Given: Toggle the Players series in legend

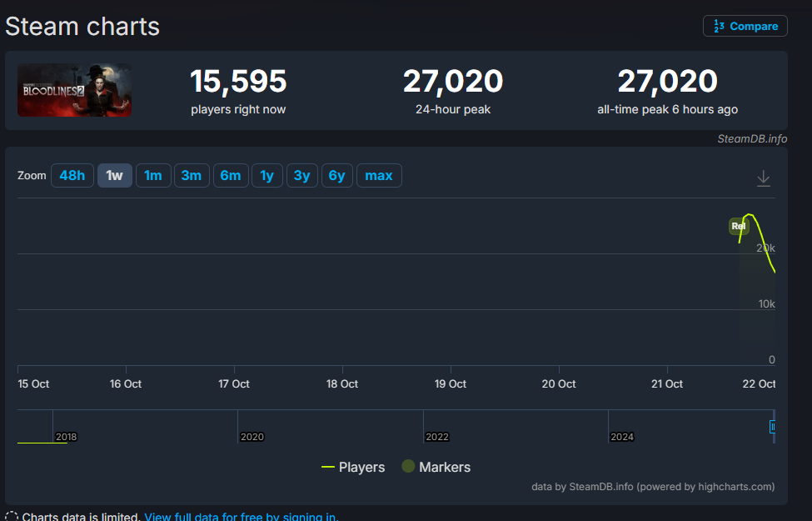Looking at the screenshot, I should [353, 467].
